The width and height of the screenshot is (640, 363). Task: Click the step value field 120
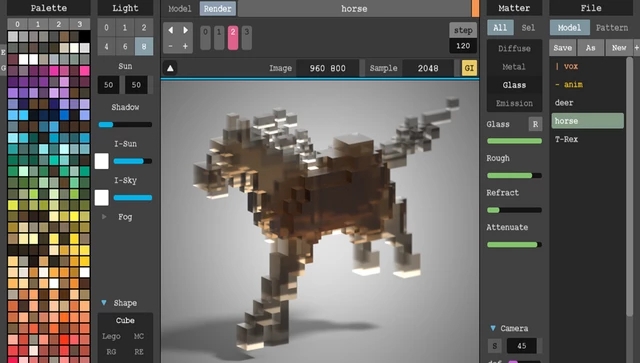463,46
